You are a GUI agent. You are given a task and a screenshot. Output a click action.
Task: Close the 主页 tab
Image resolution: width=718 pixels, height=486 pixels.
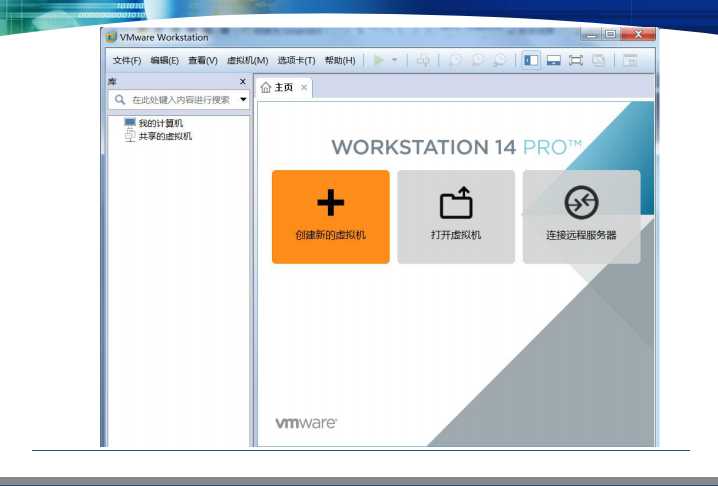point(304,87)
